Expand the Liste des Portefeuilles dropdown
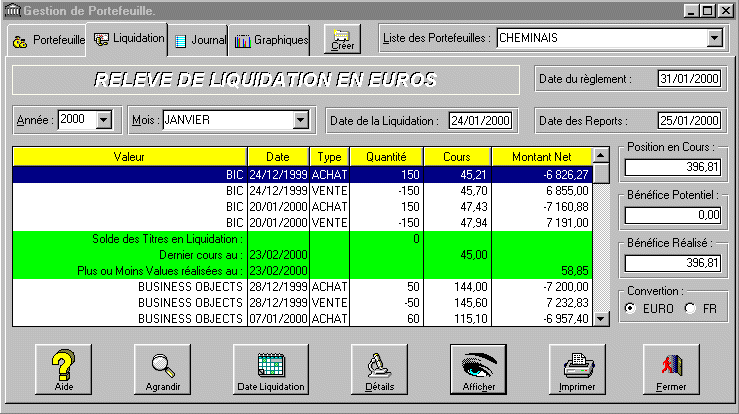The height and width of the screenshot is (414, 739). [714, 38]
